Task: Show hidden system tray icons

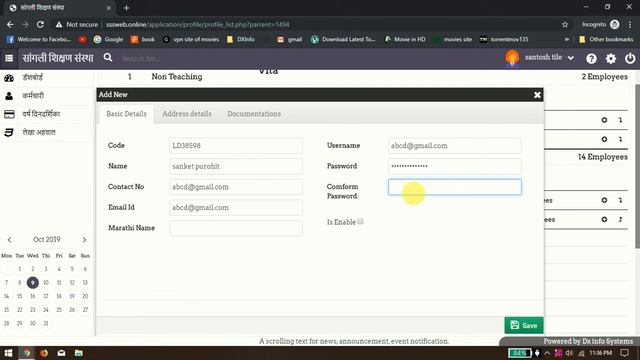Action: point(547,353)
